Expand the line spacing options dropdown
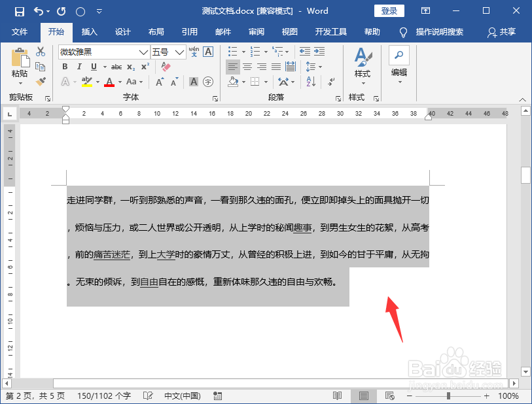532x404 pixels. 320,66
